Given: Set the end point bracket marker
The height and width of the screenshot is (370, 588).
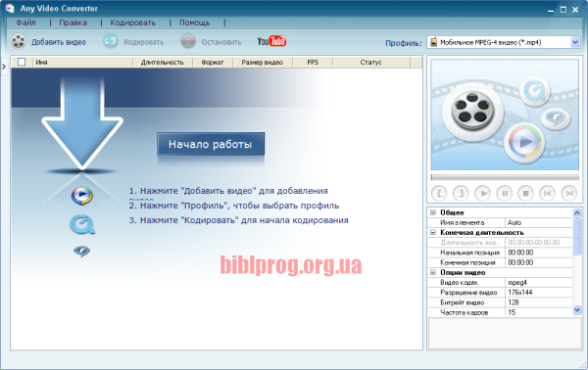Looking at the screenshot, I should tap(461, 193).
